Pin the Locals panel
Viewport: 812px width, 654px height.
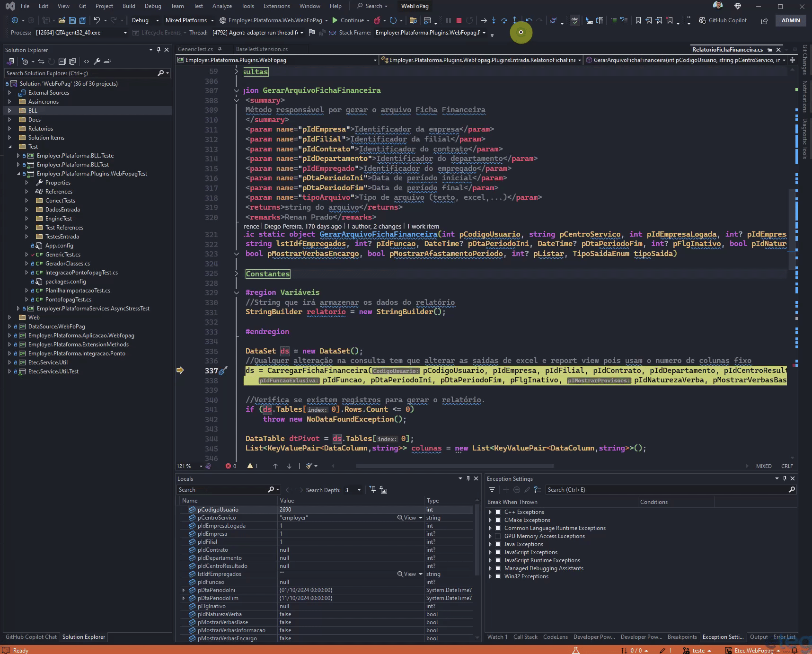pyautogui.click(x=468, y=478)
